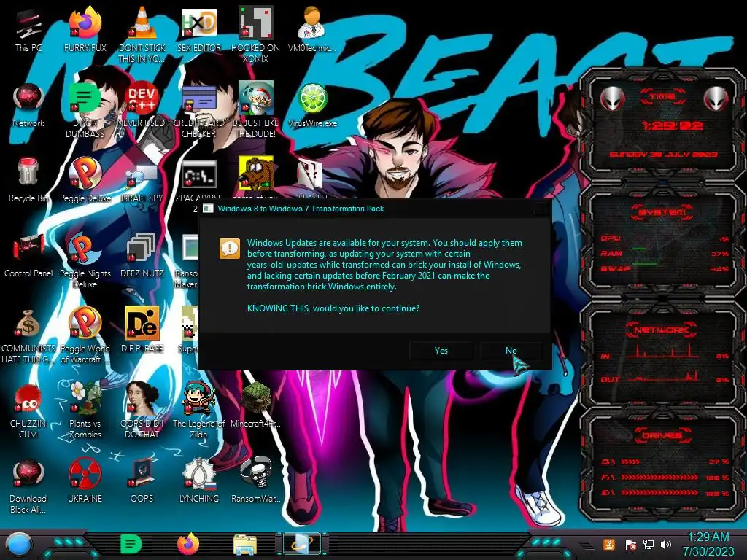The height and width of the screenshot is (560, 747).
Task: Launch Peggle World of Warcraft shortcut
Action: (x=85, y=336)
